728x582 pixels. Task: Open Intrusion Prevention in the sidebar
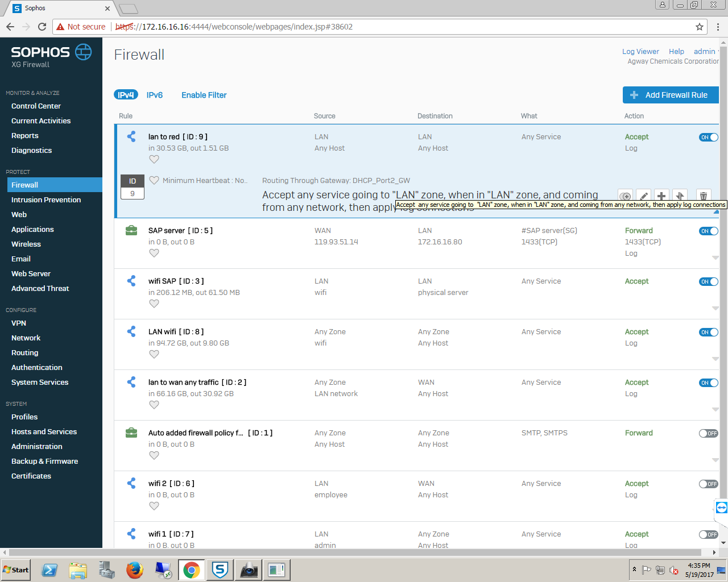[x=46, y=199]
